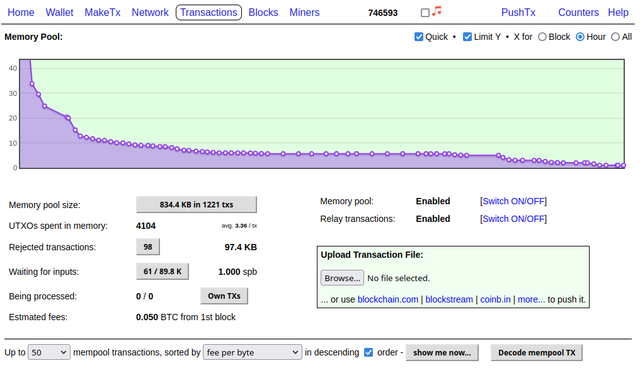Open the Wallet tab
This screenshot has width=640, height=372.
point(59,13)
